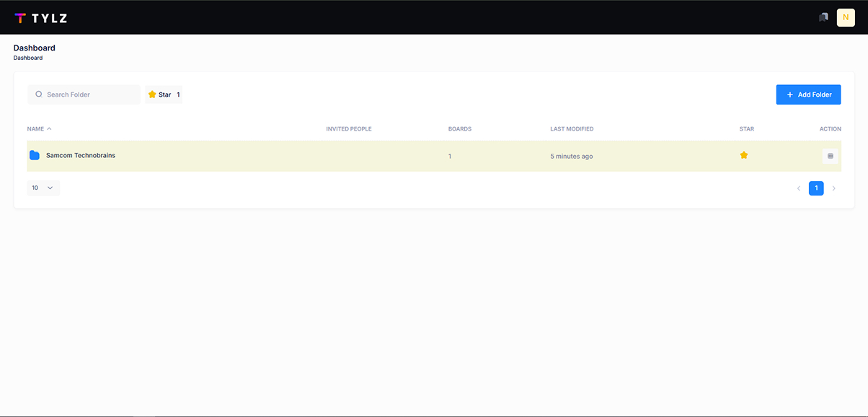Go to the previous page arrow
The width and height of the screenshot is (868, 417).
click(799, 188)
